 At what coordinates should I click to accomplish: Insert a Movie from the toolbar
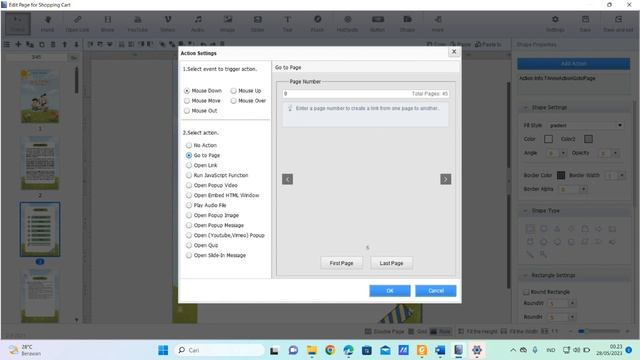point(107,23)
